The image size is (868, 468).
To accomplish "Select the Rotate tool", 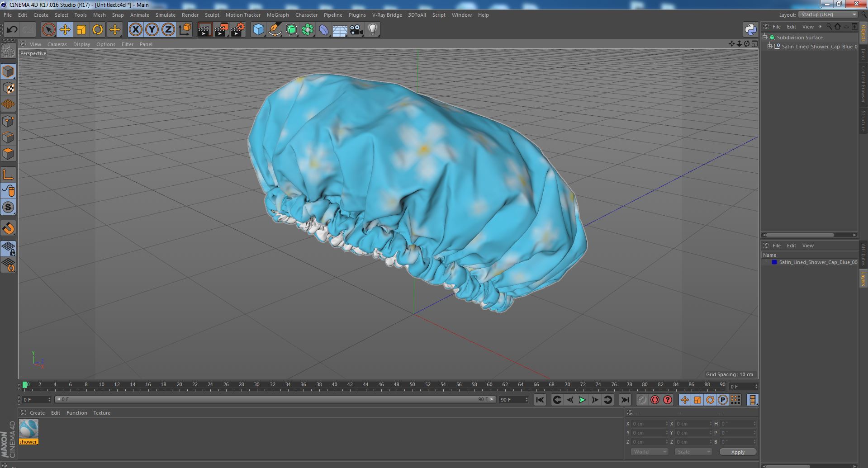I will [x=98, y=30].
